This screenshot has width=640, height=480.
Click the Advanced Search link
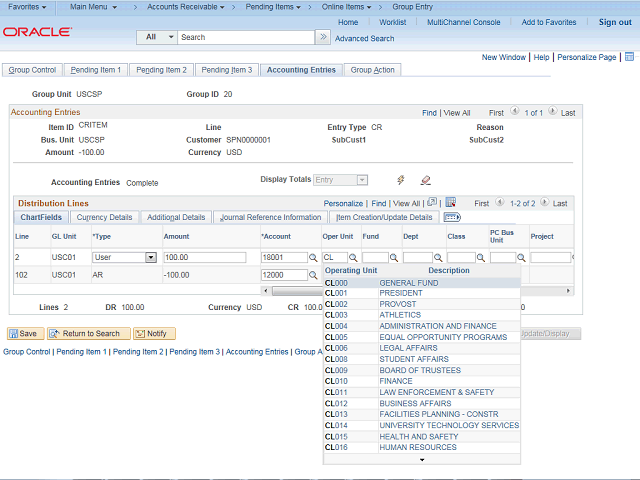pos(364,38)
